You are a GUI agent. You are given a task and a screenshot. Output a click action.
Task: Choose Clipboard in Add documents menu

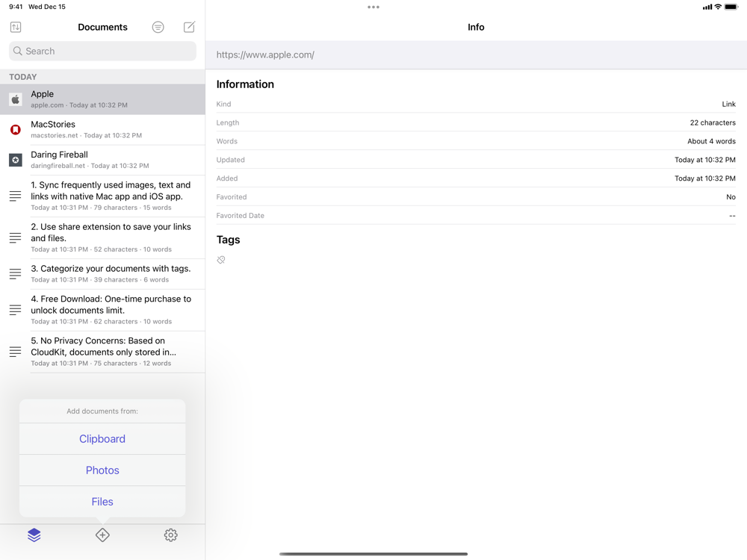pos(102,438)
